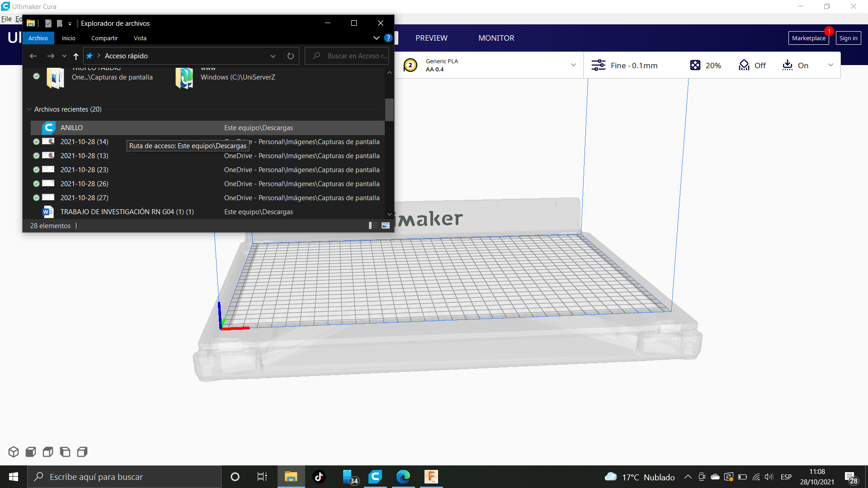Click the 3D view camera icon

coord(14,451)
